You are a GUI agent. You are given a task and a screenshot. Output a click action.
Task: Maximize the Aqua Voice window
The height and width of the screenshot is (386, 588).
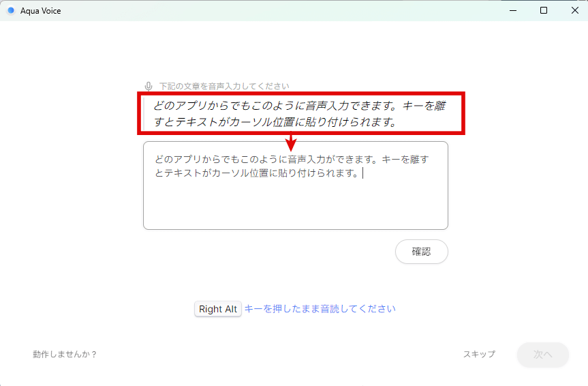(x=543, y=11)
